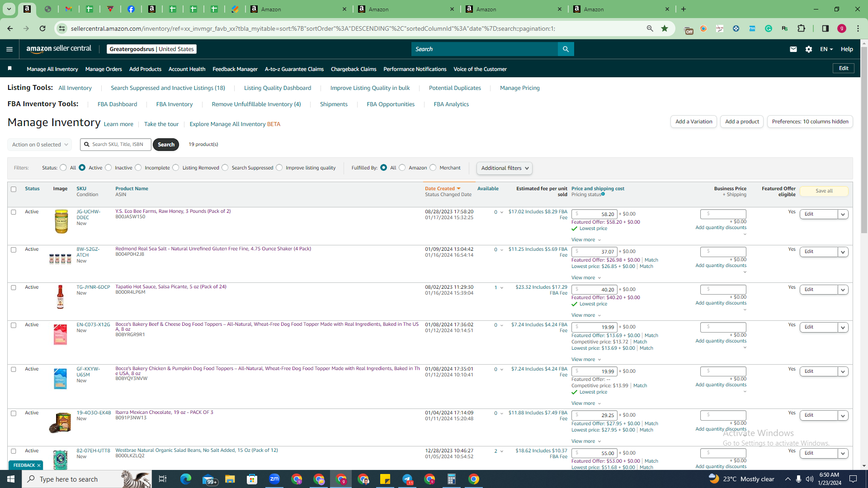Open Tapatio Hot Sauce product link
868x488 pixels.
click(x=171, y=287)
